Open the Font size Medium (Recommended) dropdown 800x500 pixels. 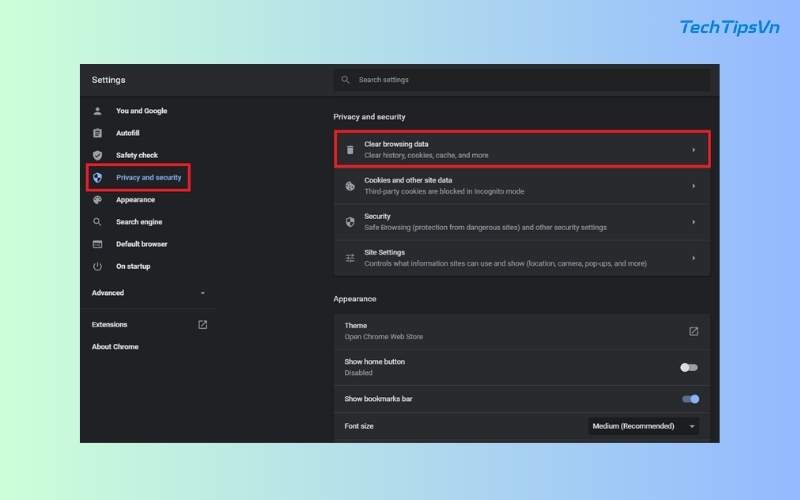tap(644, 426)
